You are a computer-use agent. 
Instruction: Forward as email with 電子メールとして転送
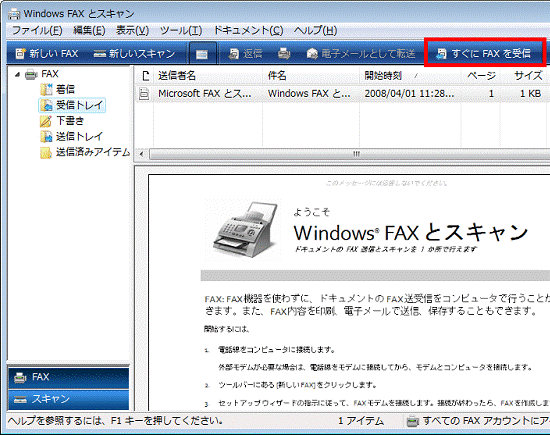pos(361,54)
